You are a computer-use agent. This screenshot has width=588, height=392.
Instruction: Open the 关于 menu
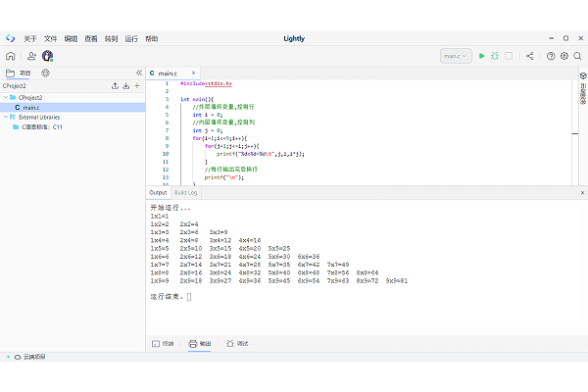30,38
